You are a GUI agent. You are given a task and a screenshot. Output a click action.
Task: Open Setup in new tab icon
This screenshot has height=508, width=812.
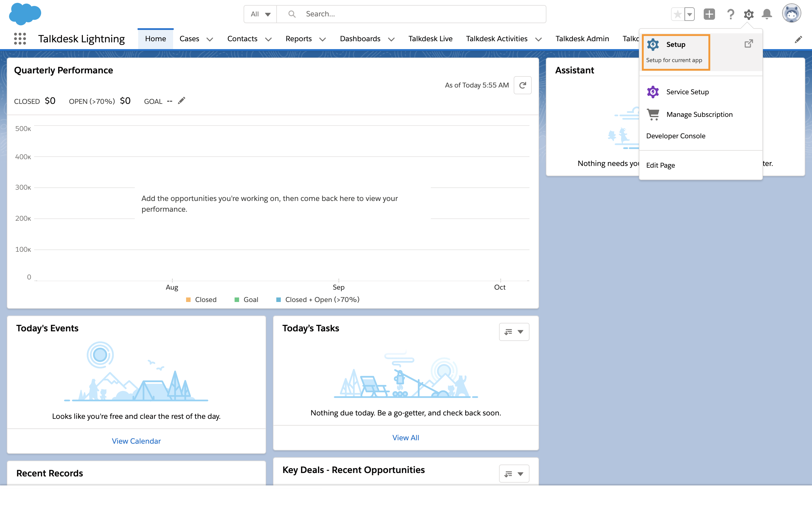pos(749,44)
